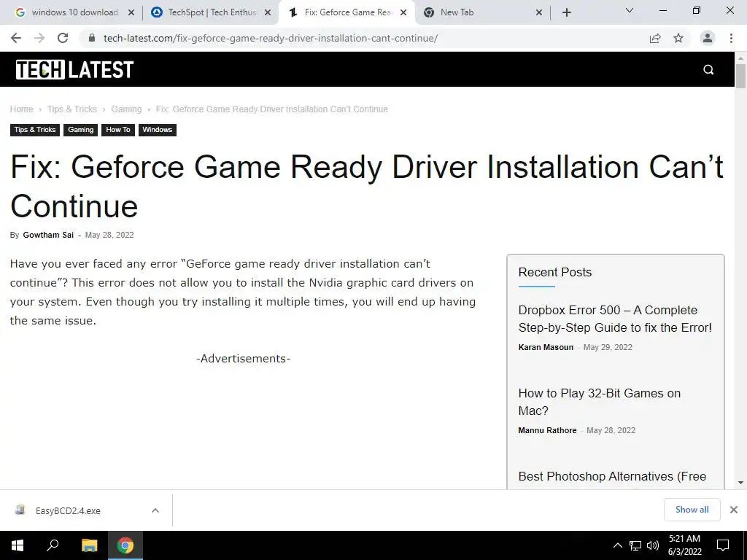747x560 pixels.
Task: Open How to Play 32-Bit Games post
Action: pos(600,402)
